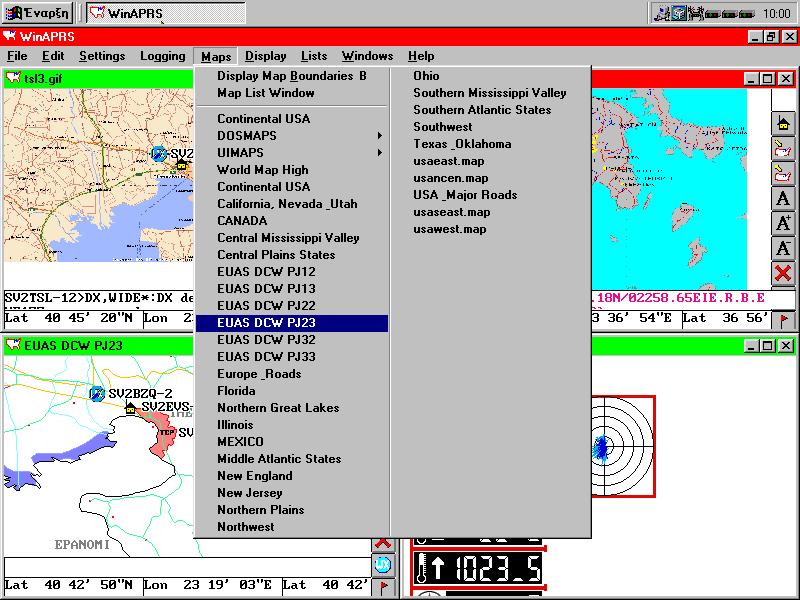Select usawest.map entry
800x600 pixels.
point(491,229)
